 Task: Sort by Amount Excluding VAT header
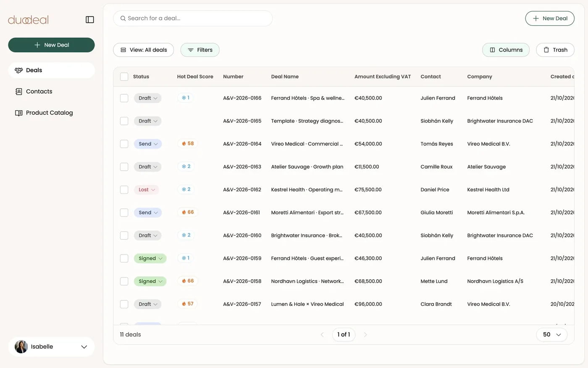[x=383, y=77]
